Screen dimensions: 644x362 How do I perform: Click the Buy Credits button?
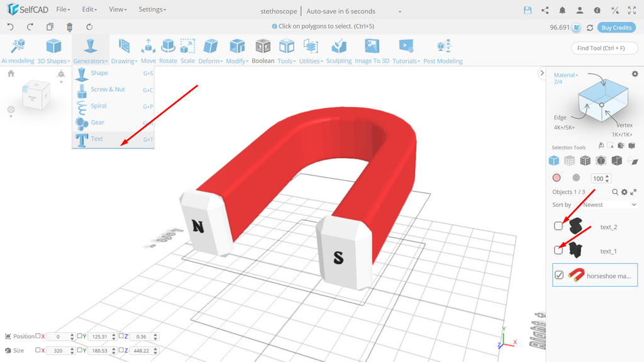[616, 28]
